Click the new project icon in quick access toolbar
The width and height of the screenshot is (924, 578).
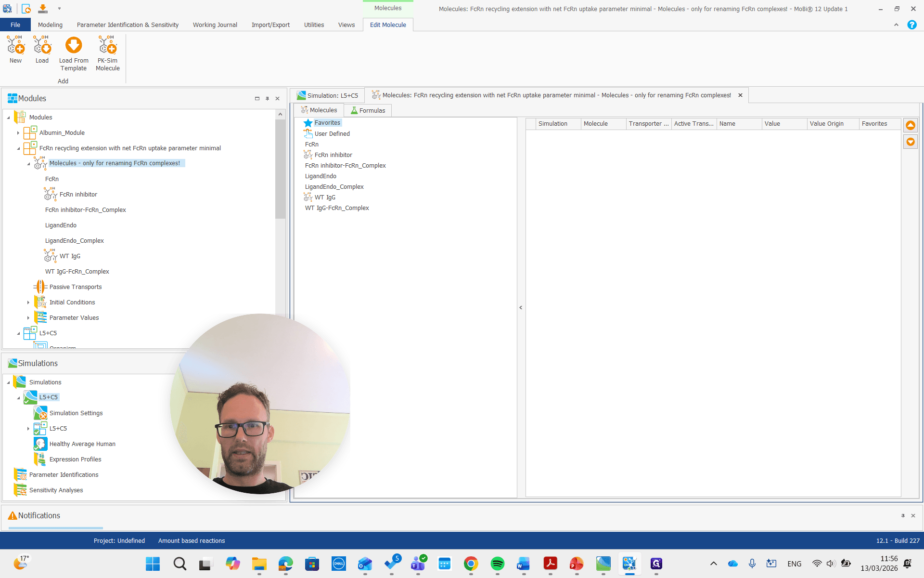click(26, 9)
